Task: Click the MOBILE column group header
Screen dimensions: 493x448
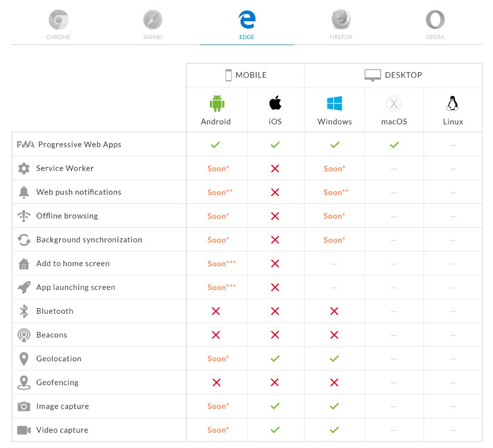Action: click(246, 75)
